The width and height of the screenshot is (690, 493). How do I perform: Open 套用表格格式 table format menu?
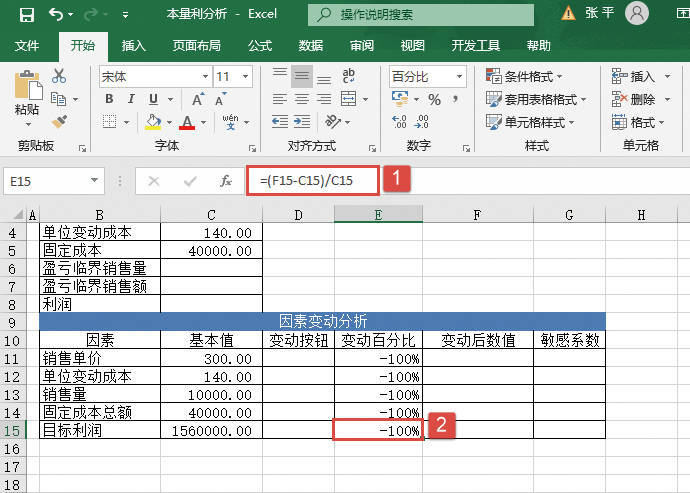click(x=536, y=99)
